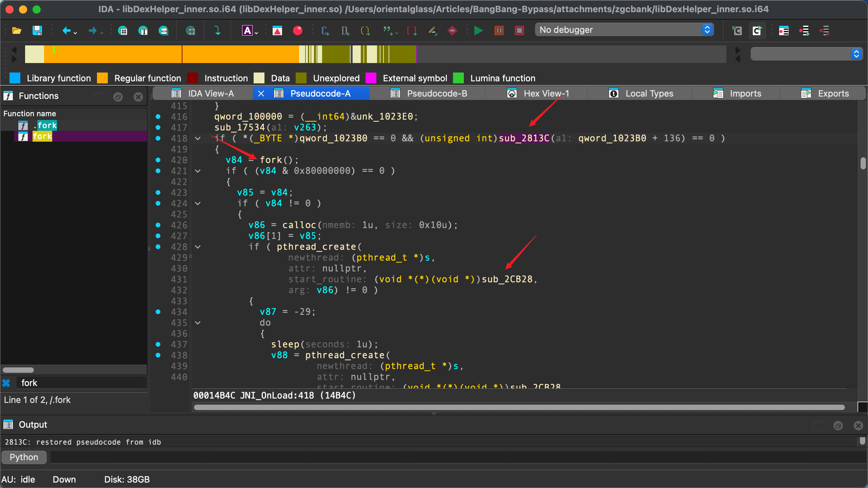Click the red diamond minus icon
The width and height of the screenshot is (868, 488).
pyautogui.click(x=452, y=30)
